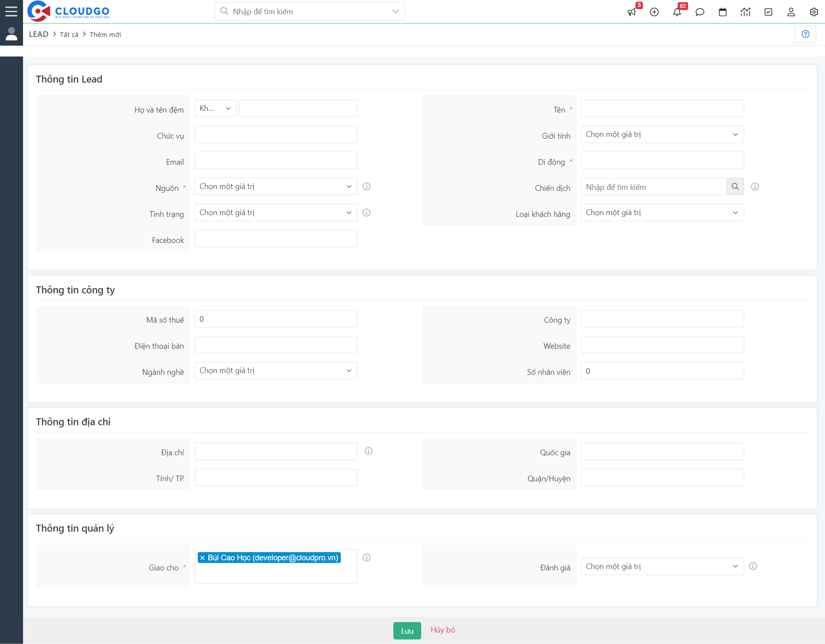
Task: Open the chat bubble icon
Action: [x=700, y=12]
